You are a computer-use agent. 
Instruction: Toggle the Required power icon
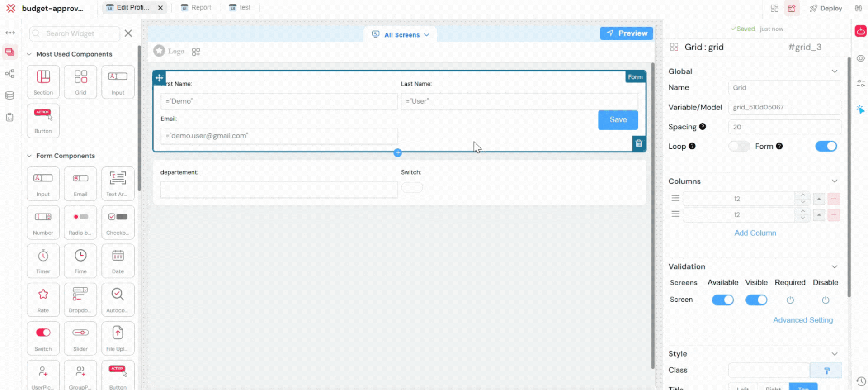pos(790,300)
